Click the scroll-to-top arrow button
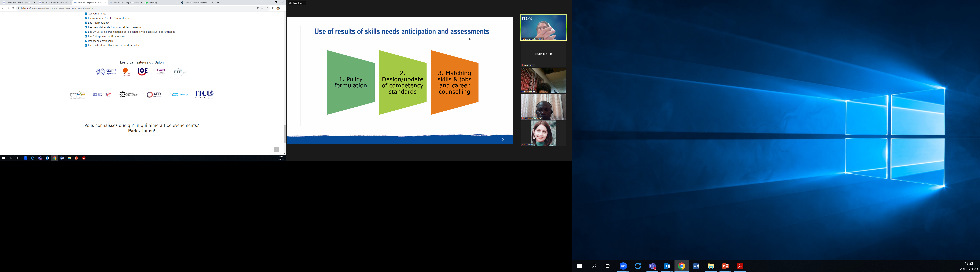Screen dimensions: 980x272 tap(277, 150)
